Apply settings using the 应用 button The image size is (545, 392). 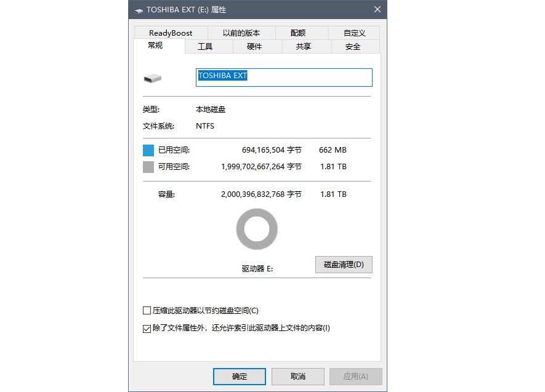356,376
